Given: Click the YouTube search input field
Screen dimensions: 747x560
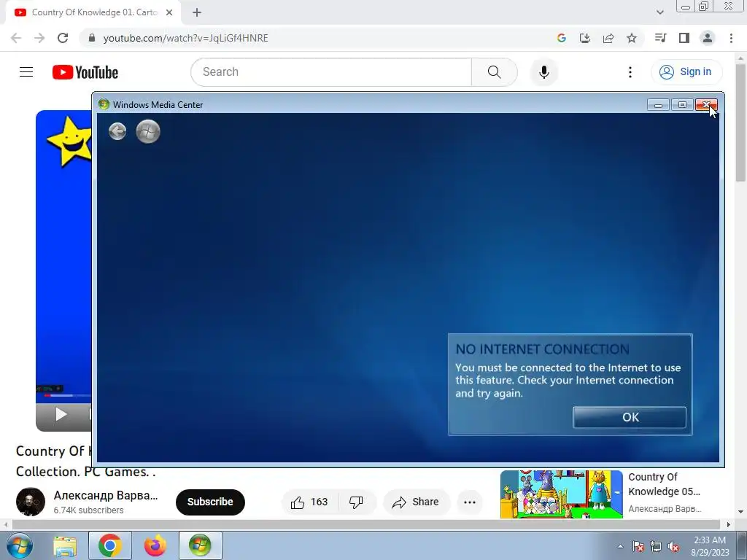Looking at the screenshot, I should point(332,72).
